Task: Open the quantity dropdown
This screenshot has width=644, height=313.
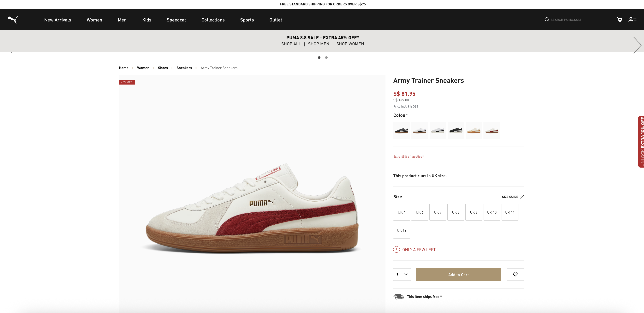Action: (402, 275)
